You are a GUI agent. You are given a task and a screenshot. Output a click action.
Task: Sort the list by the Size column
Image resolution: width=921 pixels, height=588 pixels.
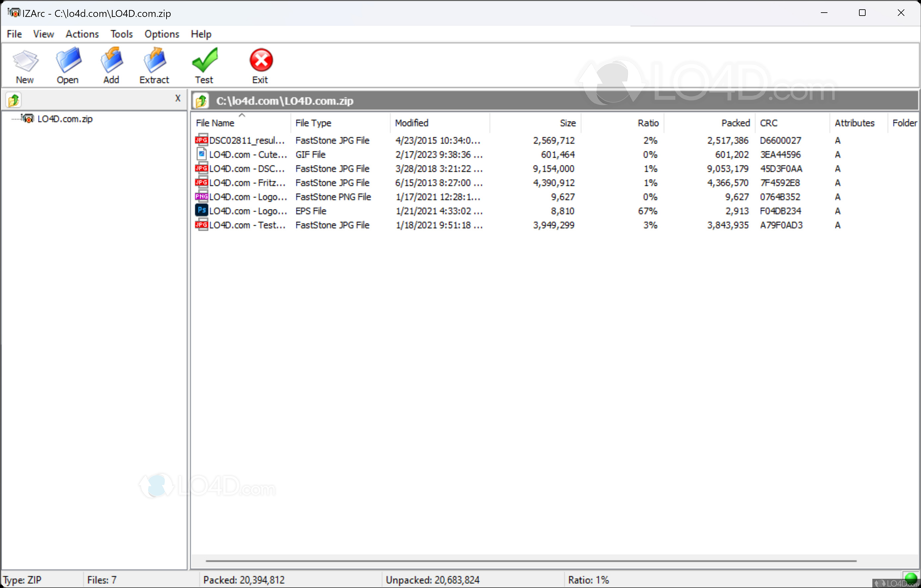point(567,123)
